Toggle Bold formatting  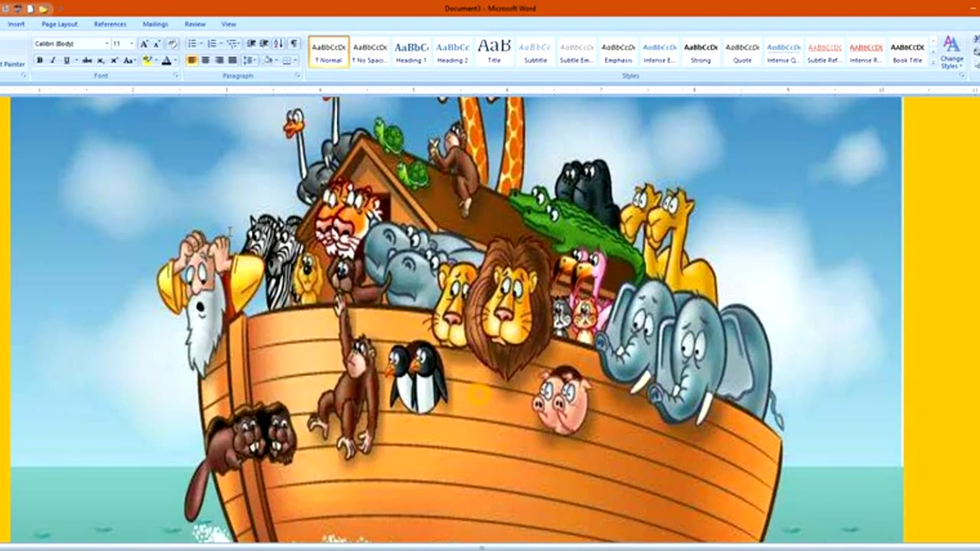[x=40, y=60]
